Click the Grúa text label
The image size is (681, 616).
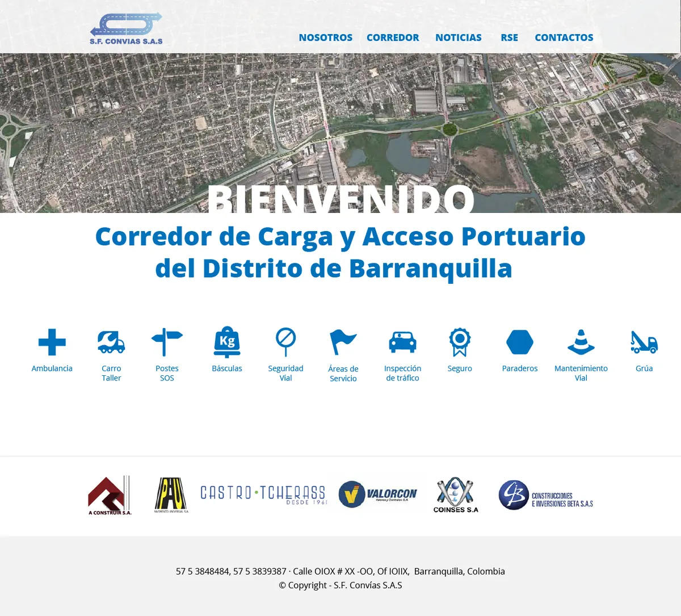pos(644,368)
